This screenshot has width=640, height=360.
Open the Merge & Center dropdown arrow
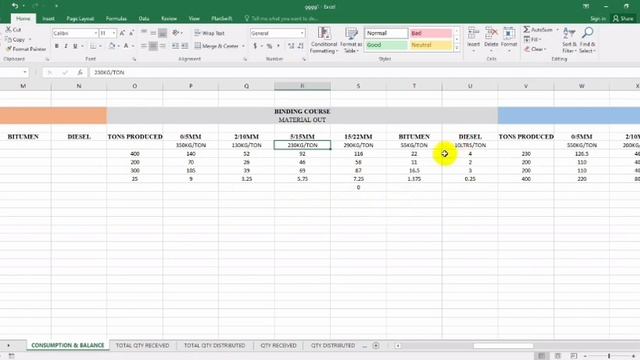click(x=243, y=46)
